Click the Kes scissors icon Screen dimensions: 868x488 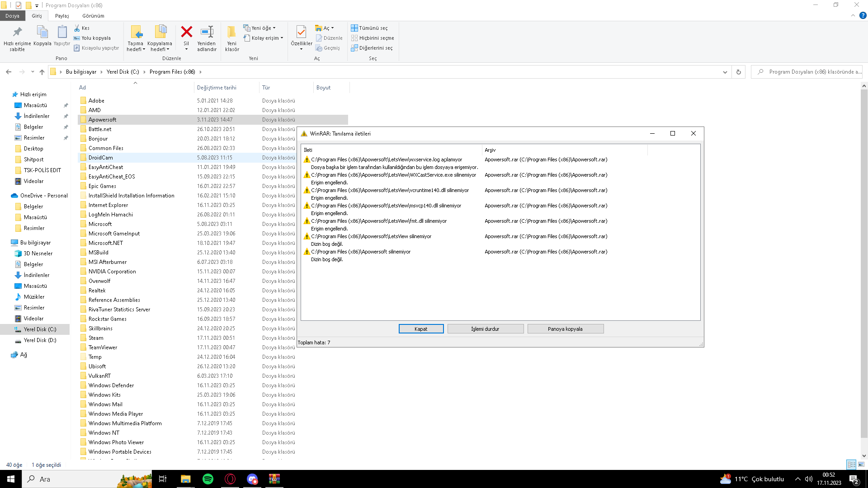point(77,28)
